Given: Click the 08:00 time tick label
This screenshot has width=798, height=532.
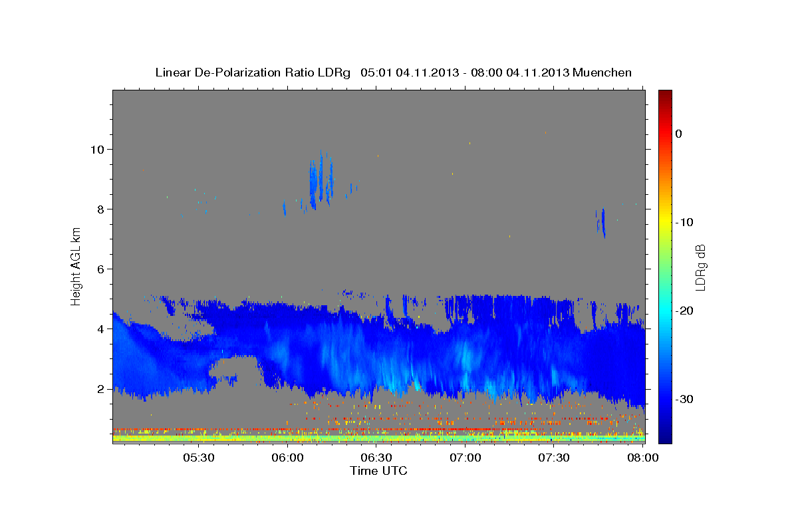Looking at the screenshot, I should coord(642,458).
